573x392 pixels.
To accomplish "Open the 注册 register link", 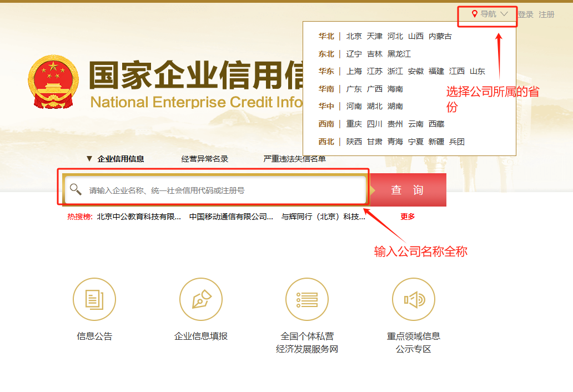I will tap(547, 14).
